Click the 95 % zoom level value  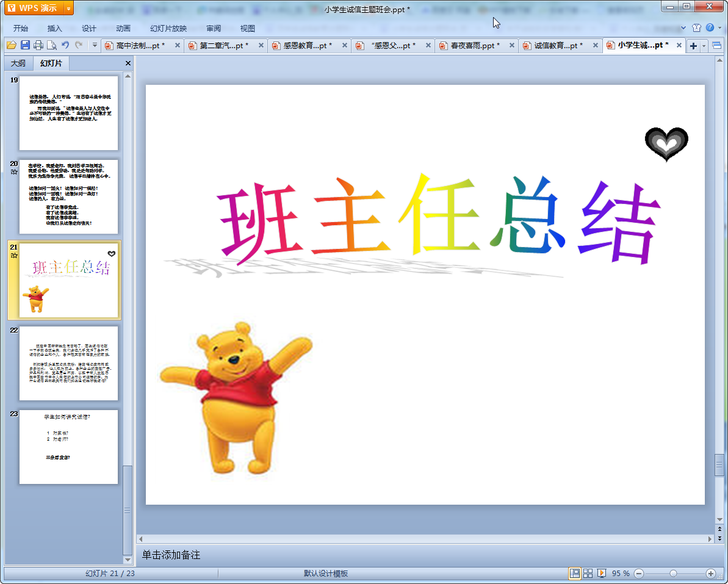tap(621, 574)
